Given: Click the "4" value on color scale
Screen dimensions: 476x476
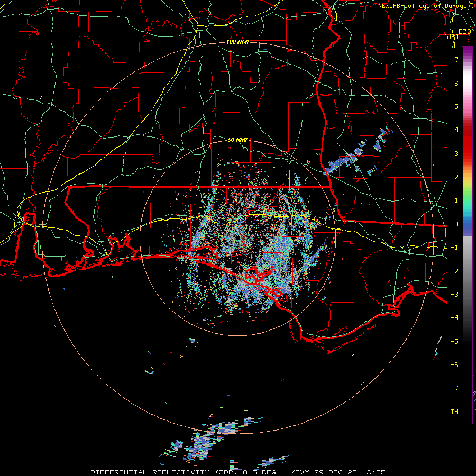Looking at the screenshot, I should pos(456,130).
